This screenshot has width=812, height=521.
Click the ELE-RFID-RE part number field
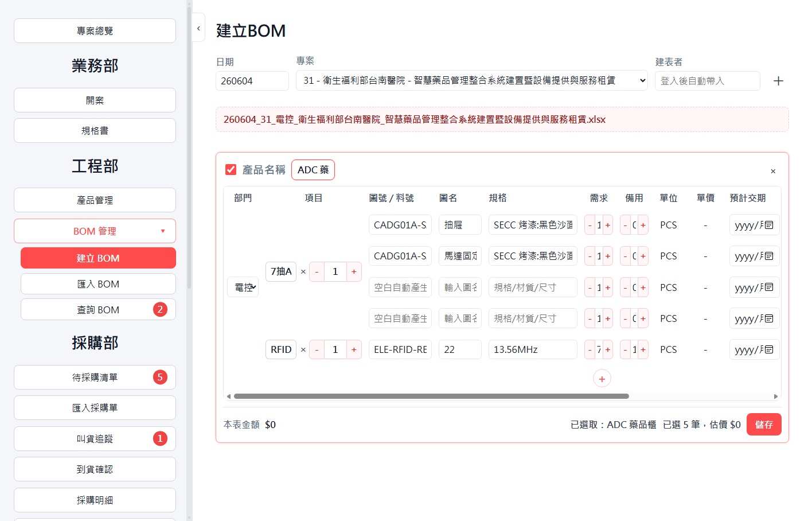tap(400, 349)
